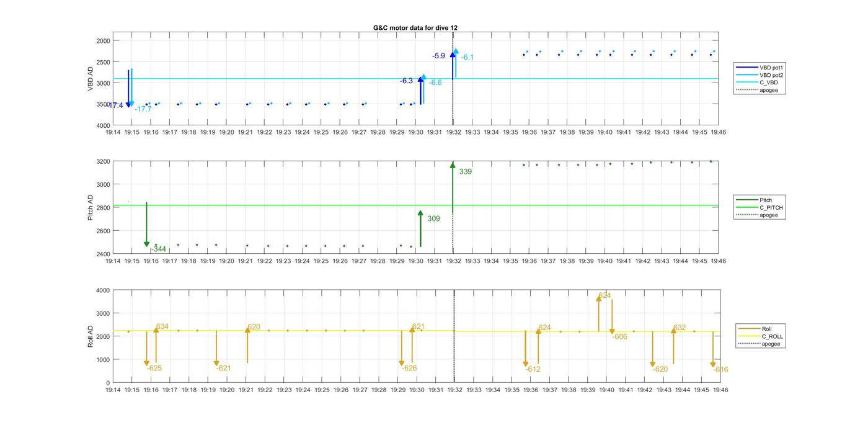Click the '2800' tick on the Pitch axis
This screenshot has width=868, height=430.
pos(103,208)
